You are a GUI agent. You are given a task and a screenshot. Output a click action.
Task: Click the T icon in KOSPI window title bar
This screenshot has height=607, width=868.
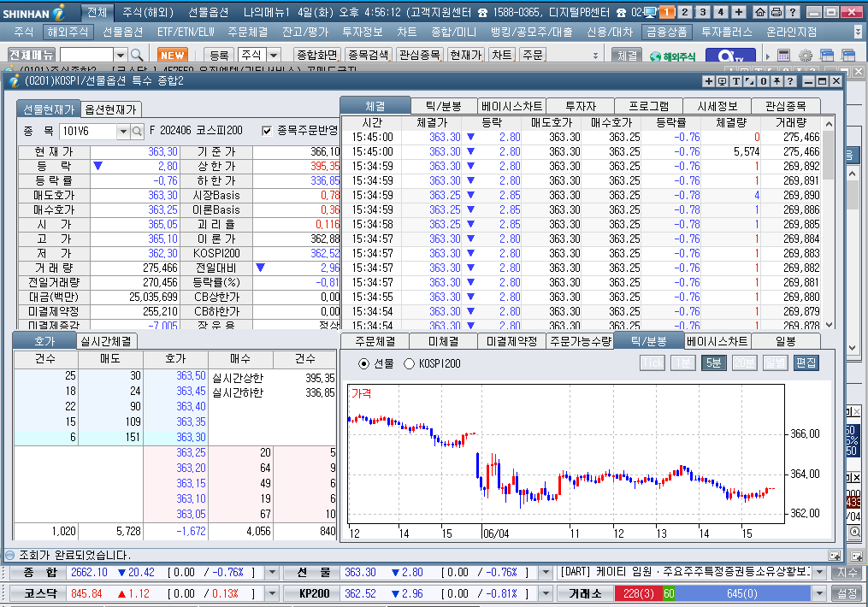(x=735, y=81)
